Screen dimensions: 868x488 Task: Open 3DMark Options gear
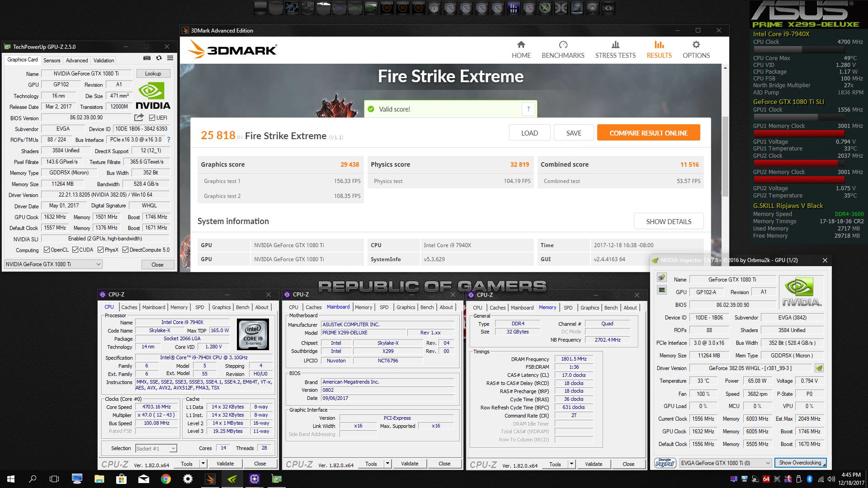696,50
